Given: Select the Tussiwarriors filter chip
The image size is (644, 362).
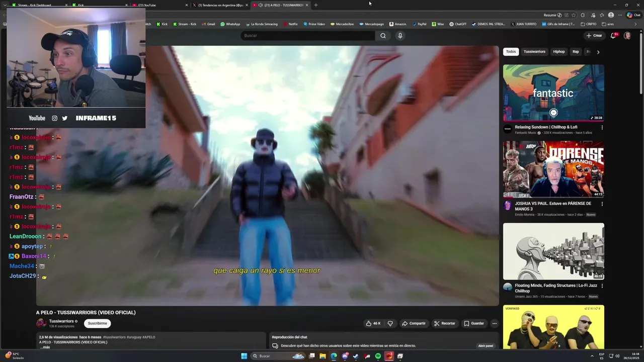Looking at the screenshot, I should [534, 52].
